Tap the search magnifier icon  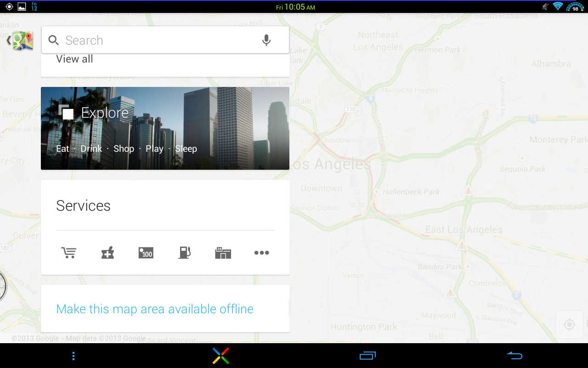point(54,40)
